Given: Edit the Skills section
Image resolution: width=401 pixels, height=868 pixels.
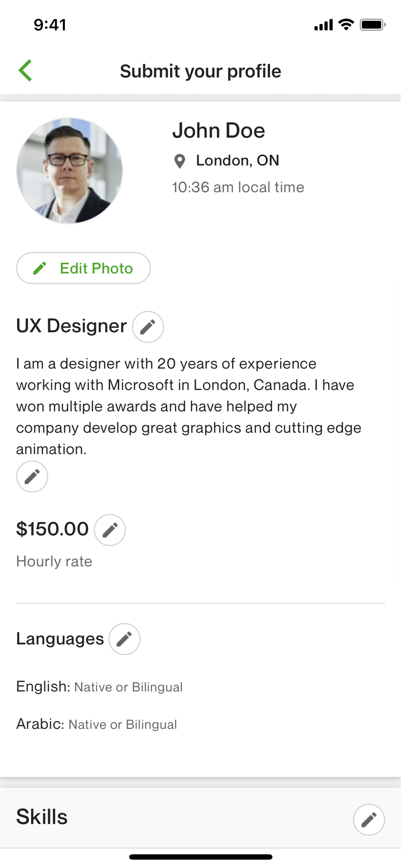Looking at the screenshot, I should [x=369, y=820].
